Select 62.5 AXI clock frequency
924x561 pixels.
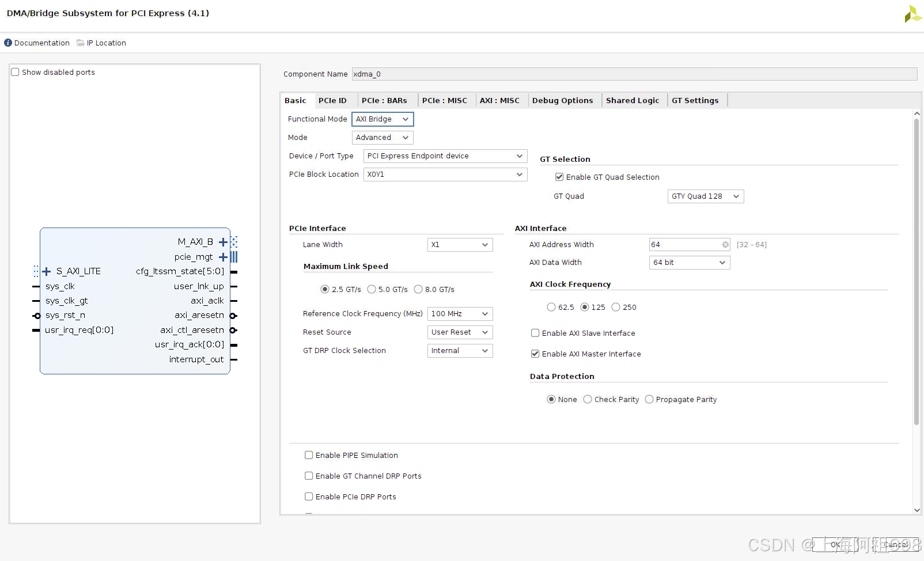tap(551, 308)
